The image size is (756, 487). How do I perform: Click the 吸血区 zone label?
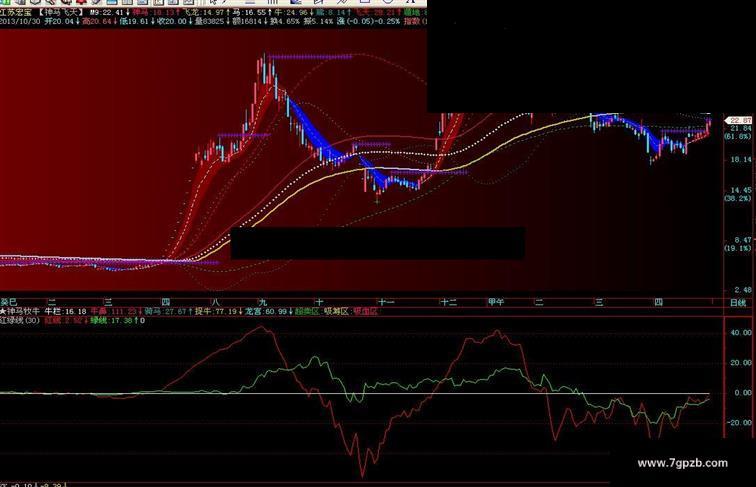tap(365, 311)
